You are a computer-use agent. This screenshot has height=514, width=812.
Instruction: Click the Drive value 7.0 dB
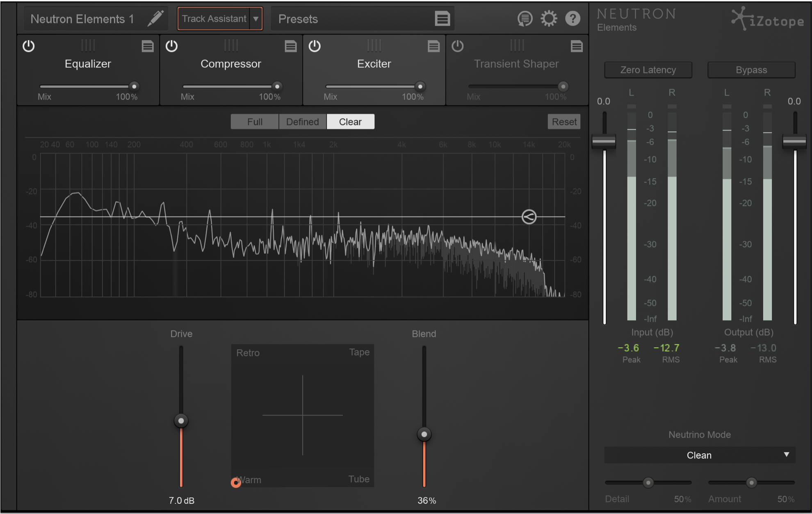(x=181, y=500)
